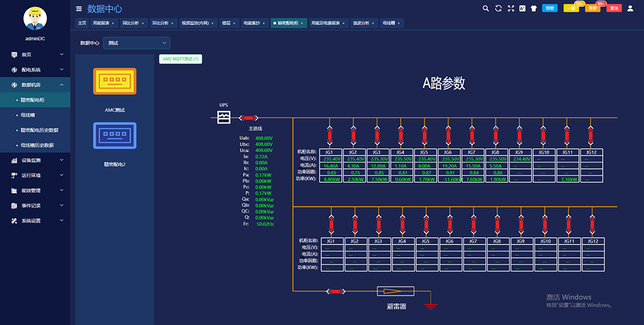Click the blue 预警 alarm button
Image resolution: width=644 pixels, height=325 pixels.
(549, 8)
